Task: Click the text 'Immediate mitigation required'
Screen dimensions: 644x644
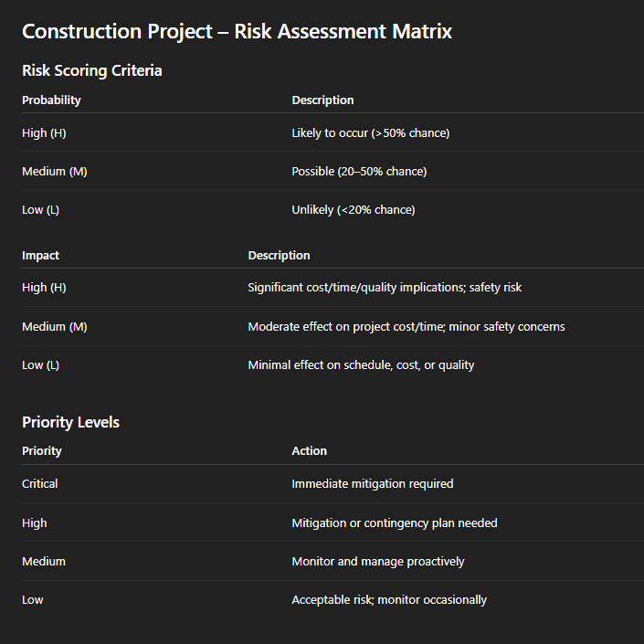Action: click(373, 484)
